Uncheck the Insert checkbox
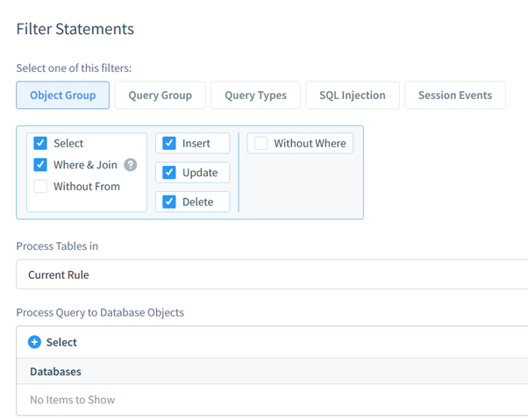The image size is (528, 420). (x=169, y=143)
